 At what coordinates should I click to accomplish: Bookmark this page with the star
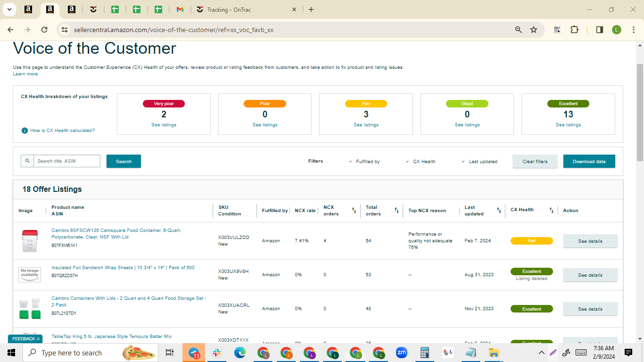coord(534,30)
